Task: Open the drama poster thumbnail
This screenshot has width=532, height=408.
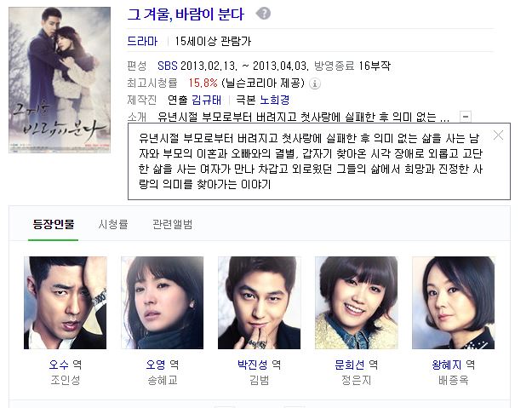Action: (x=60, y=80)
